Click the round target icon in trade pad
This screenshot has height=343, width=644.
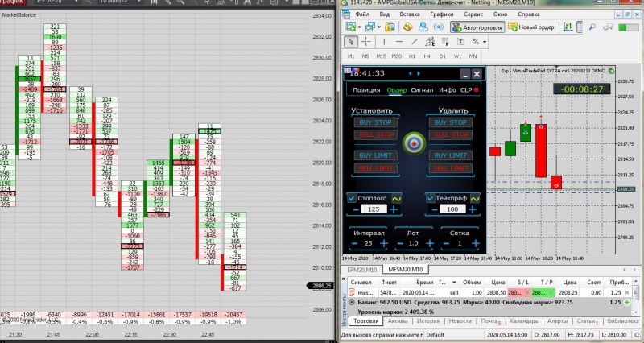pyautogui.click(x=414, y=143)
